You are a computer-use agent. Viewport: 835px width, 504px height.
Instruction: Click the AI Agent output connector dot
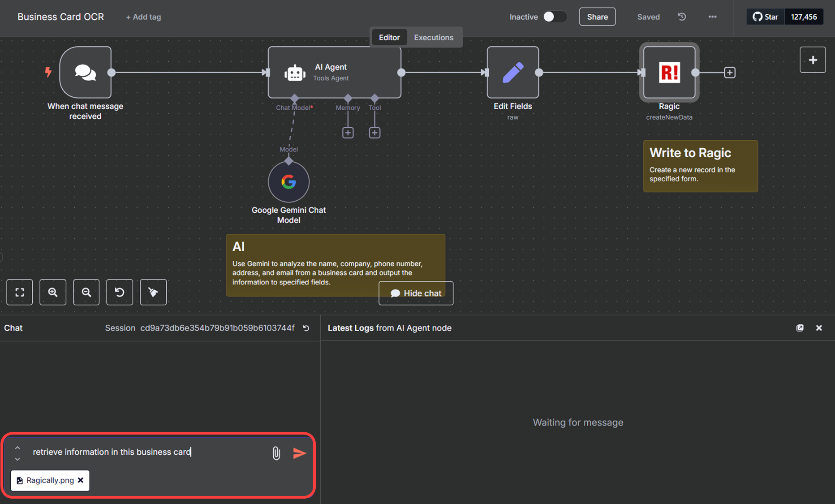point(401,73)
